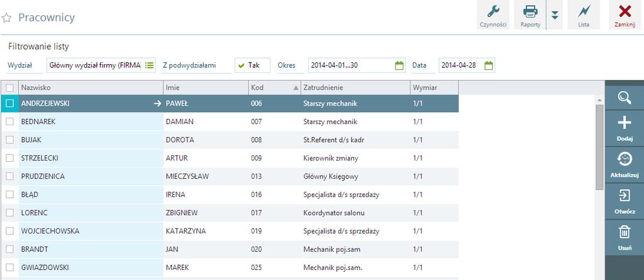This screenshot has width=644, height=280.
Task: Click the search magnifier icon in side panel
Action: 625,98
